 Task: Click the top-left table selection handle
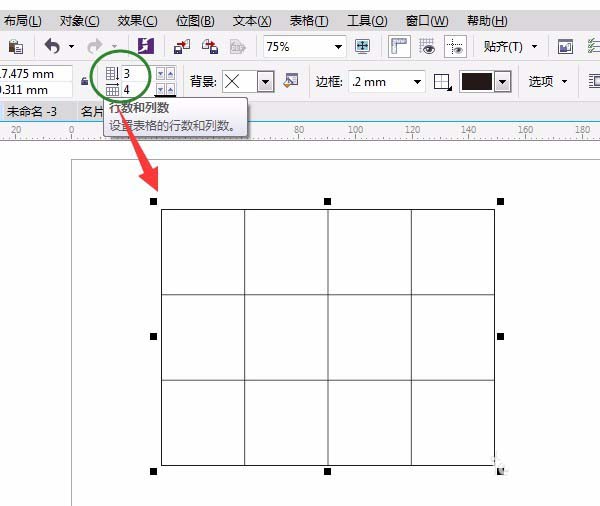click(x=153, y=201)
